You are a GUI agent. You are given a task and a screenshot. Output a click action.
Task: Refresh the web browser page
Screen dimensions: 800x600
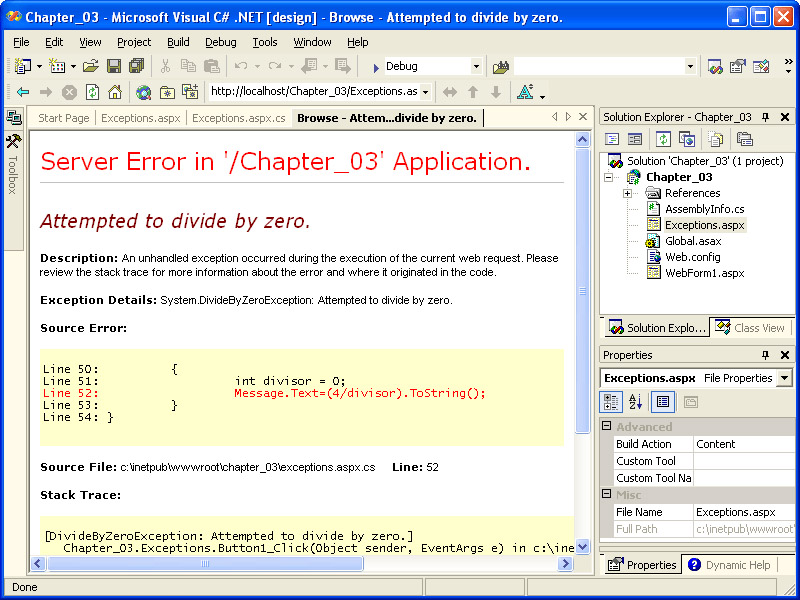92,92
